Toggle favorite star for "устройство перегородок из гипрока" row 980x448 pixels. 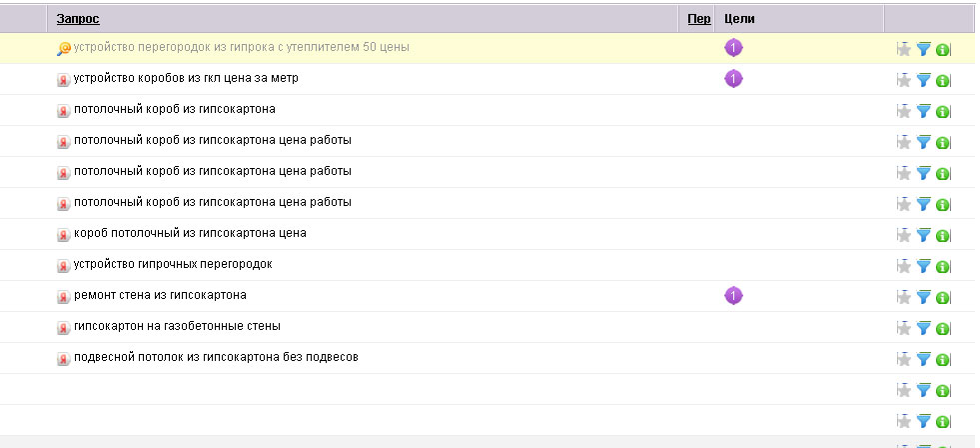click(904, 49)
